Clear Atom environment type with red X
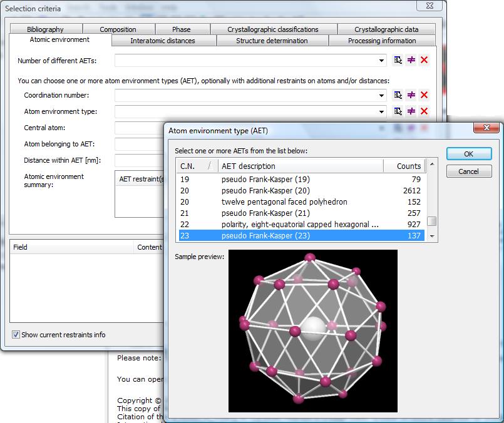The height and width of the screenshot is (423, 504). (x=424, y=111)
